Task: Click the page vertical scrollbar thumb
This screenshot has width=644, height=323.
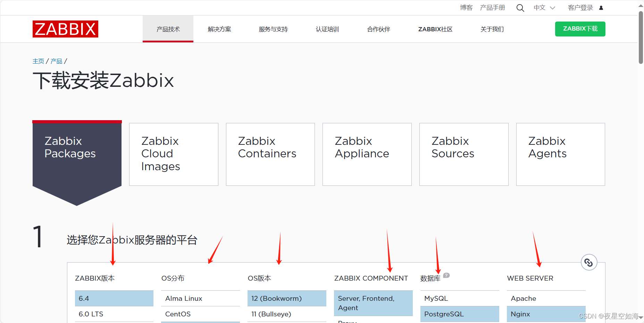Action: [x=641, y=38]
